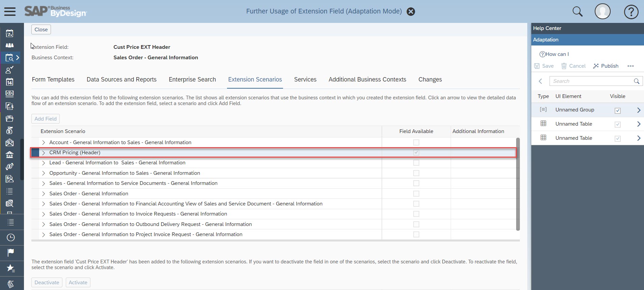The height and width of the screenshot is (290, 644).
Task: Click the Deactivate button
Action: pos(47,283)
